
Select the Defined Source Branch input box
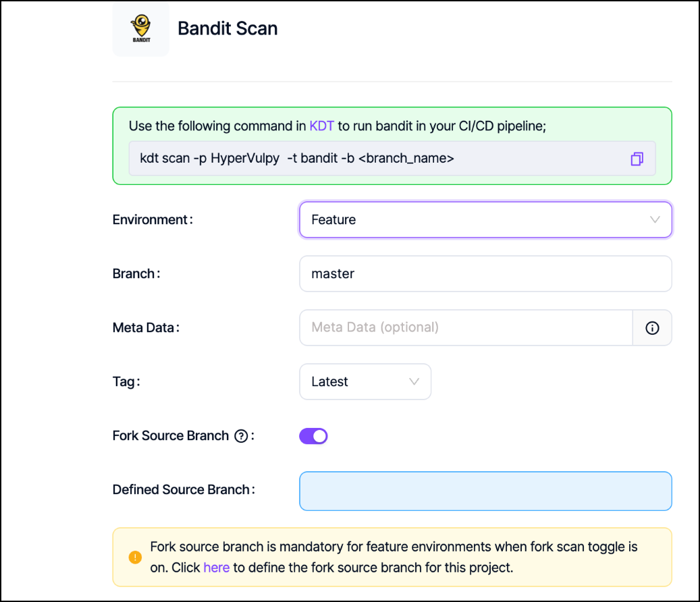tap(485, 491)
